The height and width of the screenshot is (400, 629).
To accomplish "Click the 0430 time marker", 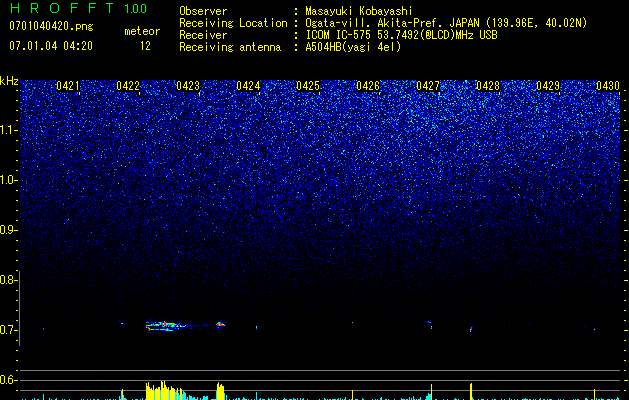I will (x=608, y=86).
